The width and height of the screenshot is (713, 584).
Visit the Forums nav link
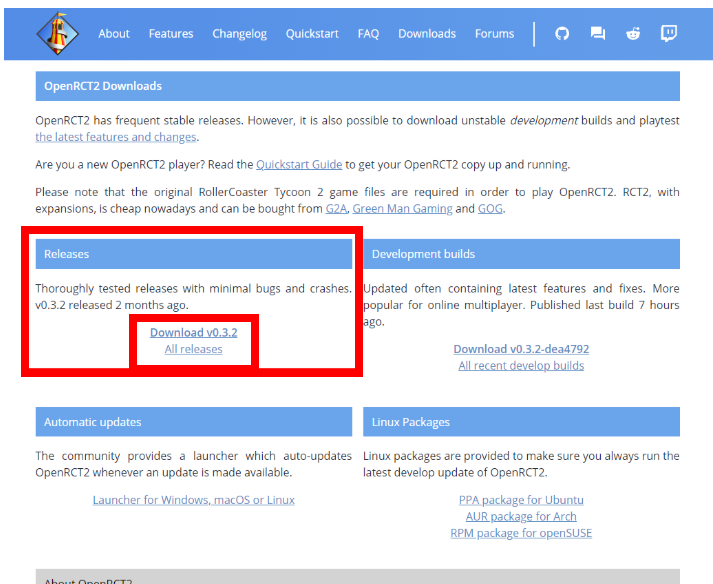(494, 34)
